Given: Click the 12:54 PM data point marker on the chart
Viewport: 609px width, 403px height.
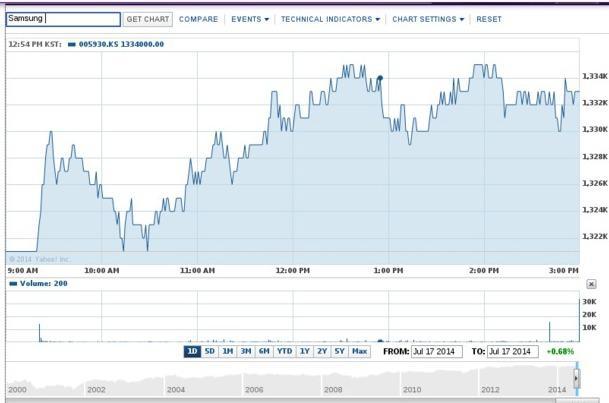Looking at the screenshot, I should pyautogui.click(x=380, y=78).
